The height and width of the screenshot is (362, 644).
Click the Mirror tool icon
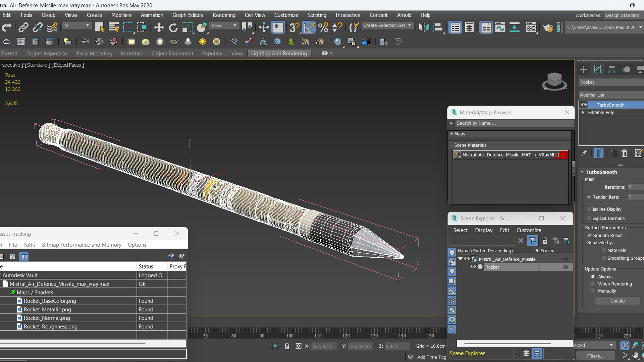pyautogui.click(x=424, y=27)
